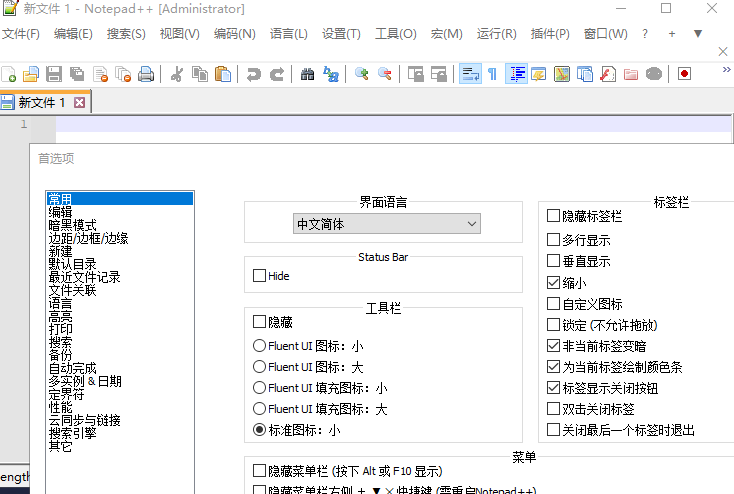Enable the 多行显示 checkbox

pos(553,240)
